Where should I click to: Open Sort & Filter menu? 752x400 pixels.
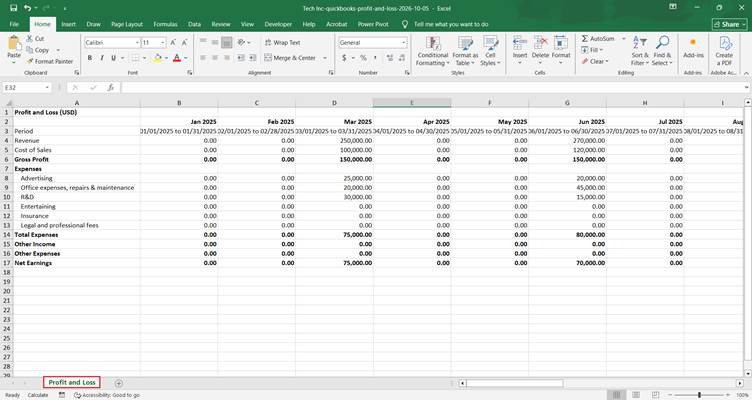[x=639, y=51]
